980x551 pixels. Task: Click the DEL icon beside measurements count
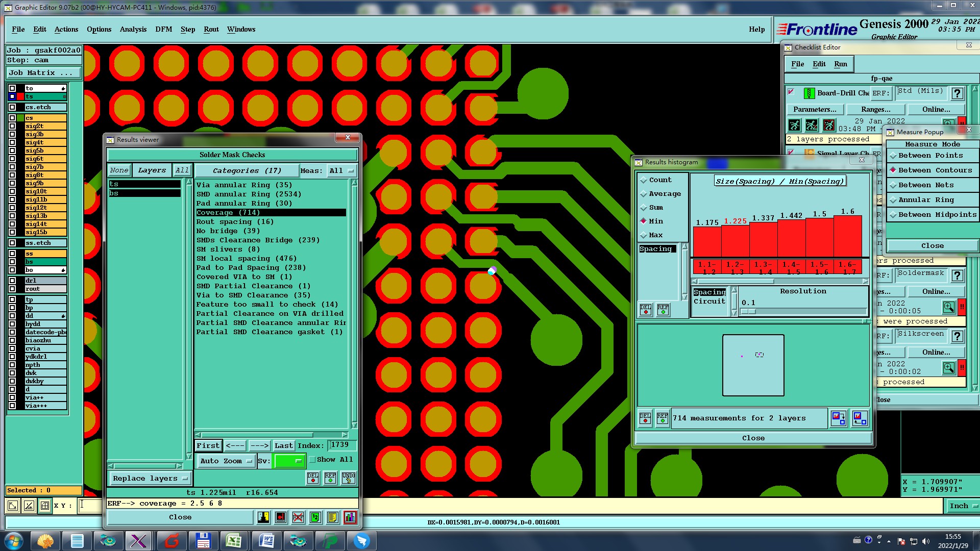[645, 418]
